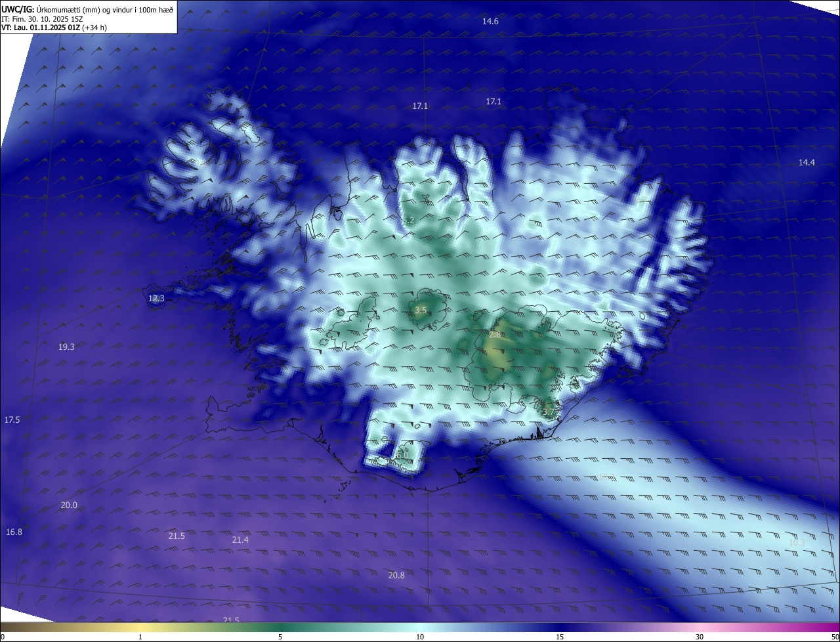Click the 20.0 value on the map
The height and width of the screenshot is (642, 840).
click(x=69, y=505)
